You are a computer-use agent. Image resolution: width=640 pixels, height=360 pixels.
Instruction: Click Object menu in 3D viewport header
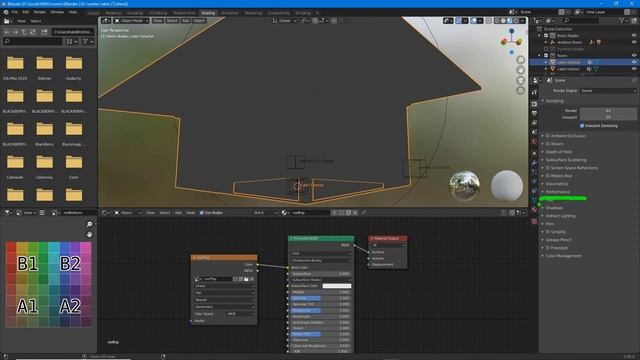coord(199,20)
